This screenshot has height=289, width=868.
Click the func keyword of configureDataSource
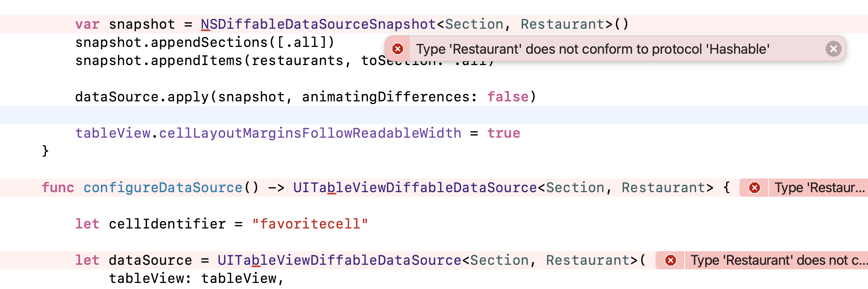(x=57, y=187)
